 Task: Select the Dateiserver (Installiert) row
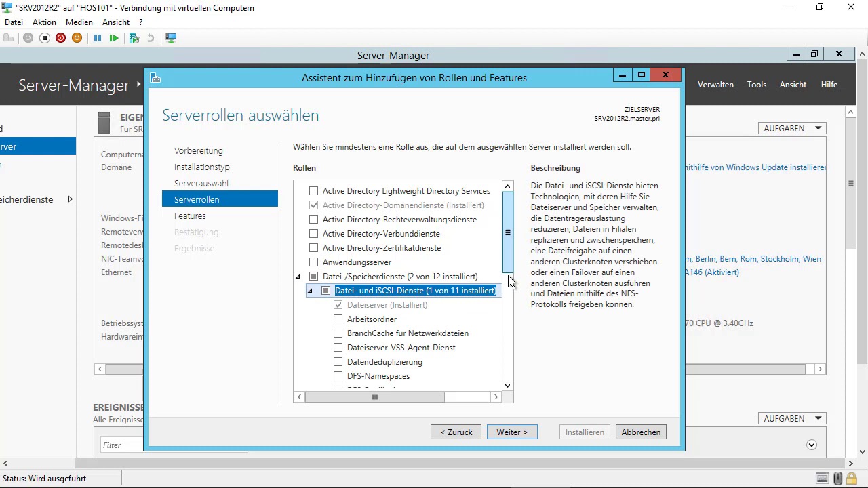387,305
